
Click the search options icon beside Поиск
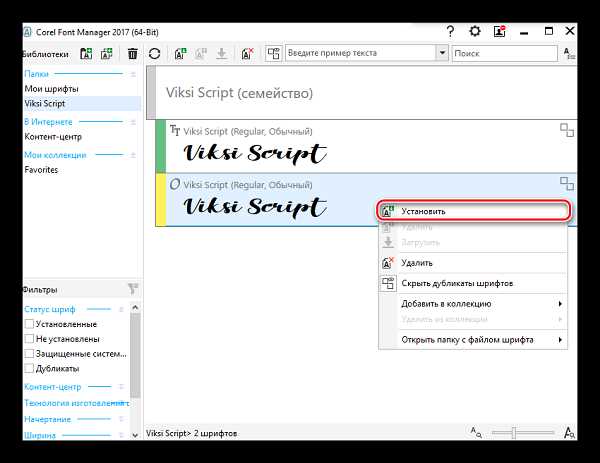[569, 54]
